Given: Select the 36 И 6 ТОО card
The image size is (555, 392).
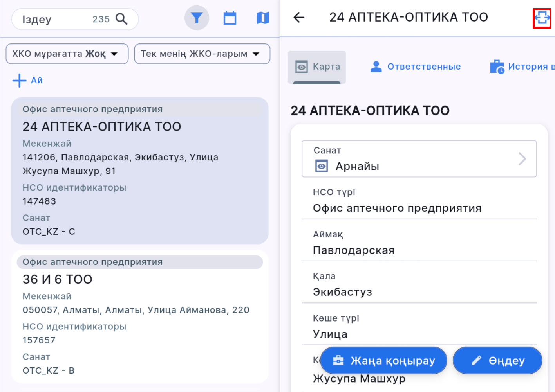Looking at the screenshot, I should click(x=139, y=317).
